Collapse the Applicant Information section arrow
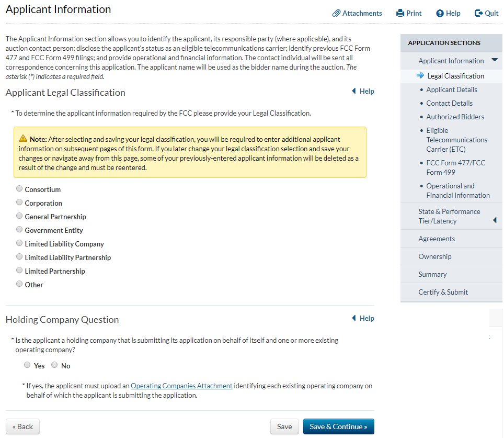 [494, 61]
